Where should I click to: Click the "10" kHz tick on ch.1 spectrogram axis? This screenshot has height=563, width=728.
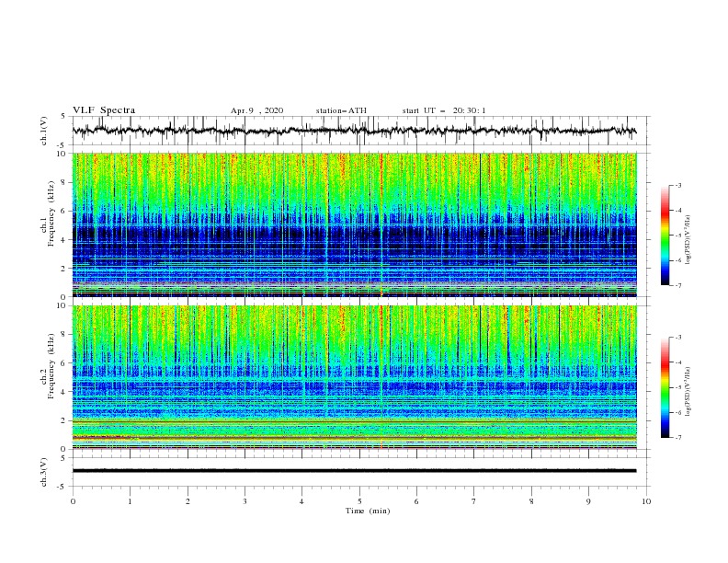pos(63,154)
